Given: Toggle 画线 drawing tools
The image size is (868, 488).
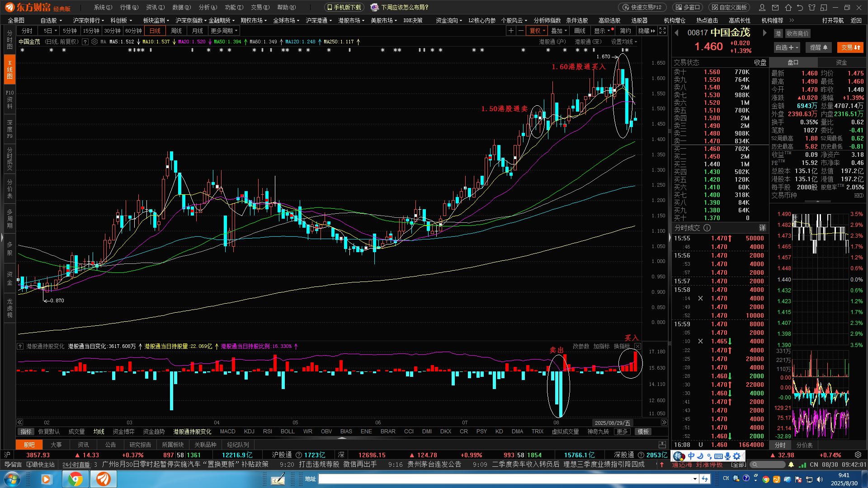Looking at the screenshot, I should pos(580,31).
